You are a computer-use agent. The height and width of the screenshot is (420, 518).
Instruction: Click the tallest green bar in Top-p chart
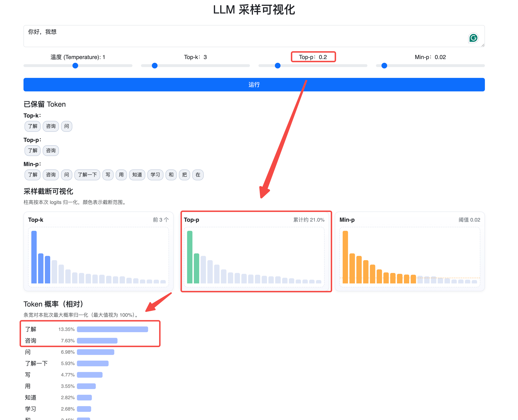(x=190, y=257)
